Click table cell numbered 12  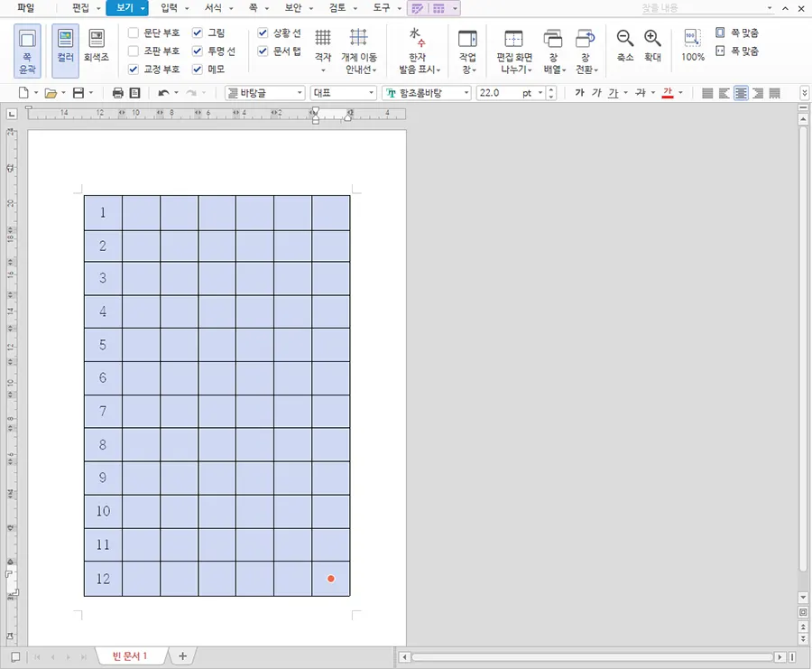(103, 579)
